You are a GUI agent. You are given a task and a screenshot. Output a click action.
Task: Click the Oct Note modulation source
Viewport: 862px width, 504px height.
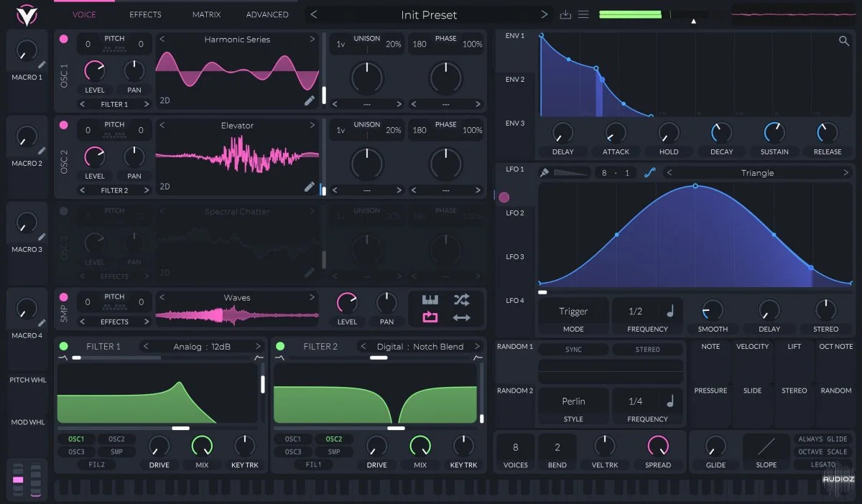tap(836, 347)
